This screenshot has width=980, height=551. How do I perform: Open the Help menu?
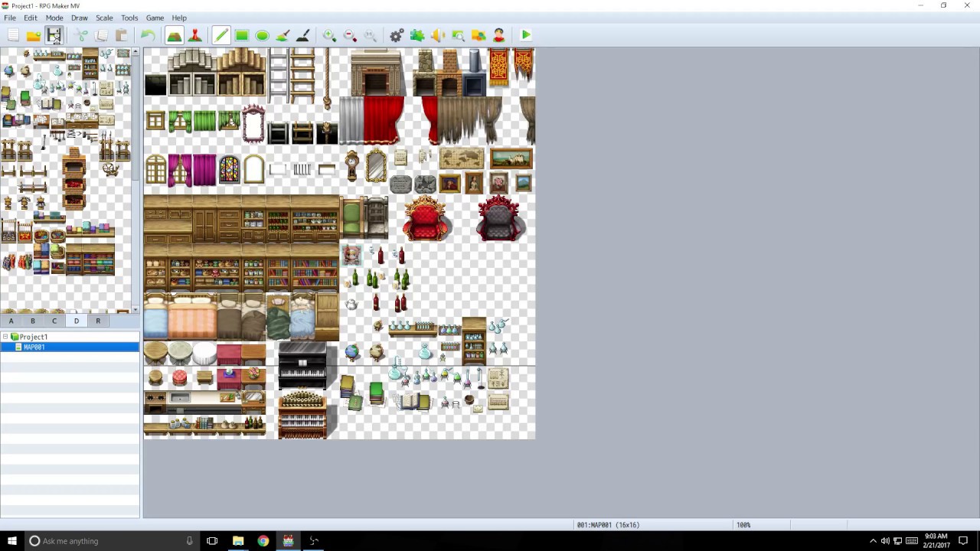pos(179,18)
